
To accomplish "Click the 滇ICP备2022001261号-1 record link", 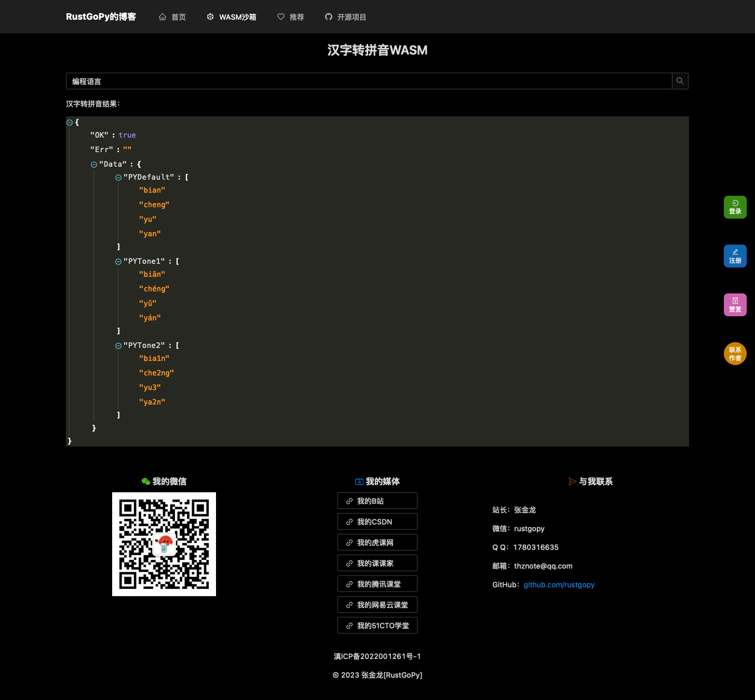I will click(377, 656).
